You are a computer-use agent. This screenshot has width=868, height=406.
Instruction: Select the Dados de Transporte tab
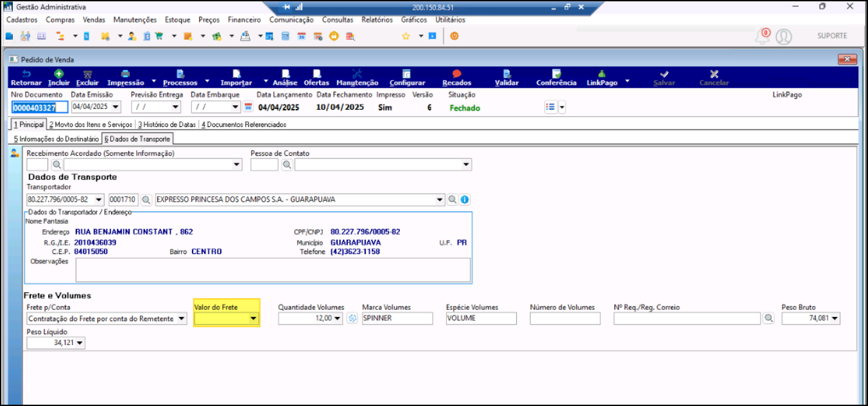(x=137, y=139)
